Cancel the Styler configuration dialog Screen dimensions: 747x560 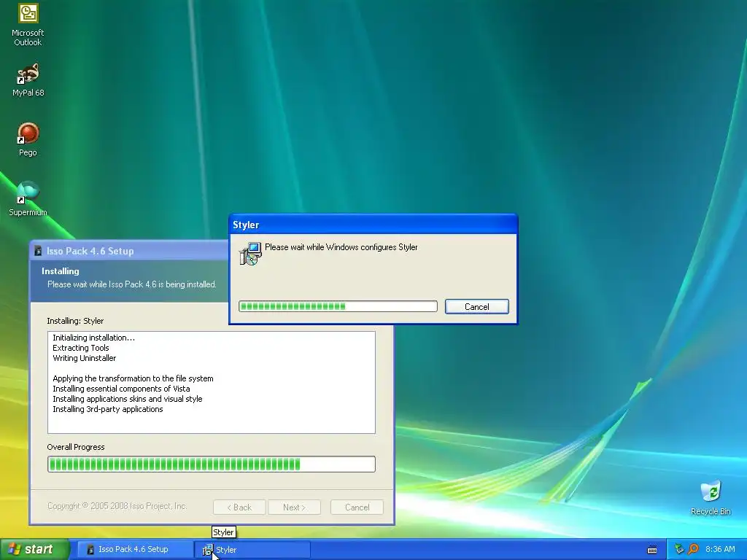[x=477, y=307]
